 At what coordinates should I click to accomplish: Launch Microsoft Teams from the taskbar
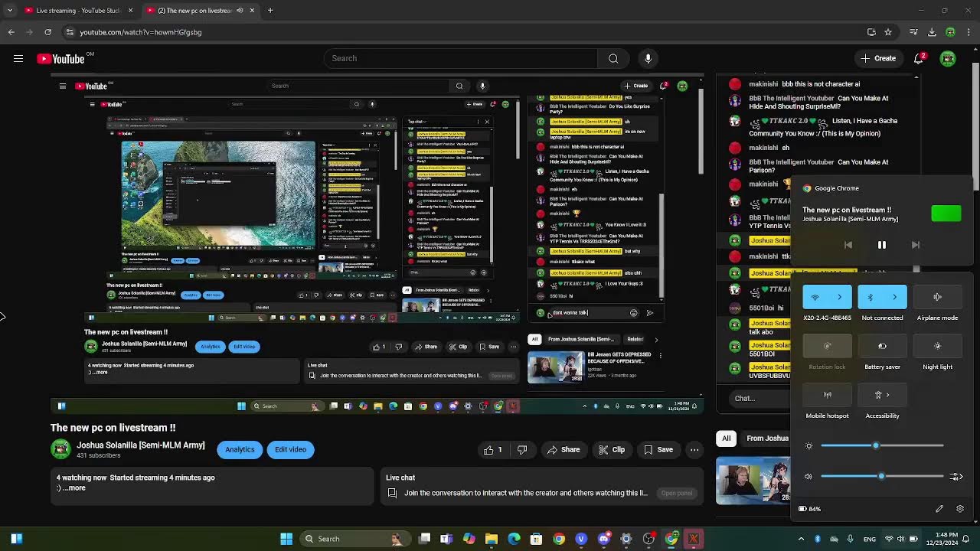[446, 539]
